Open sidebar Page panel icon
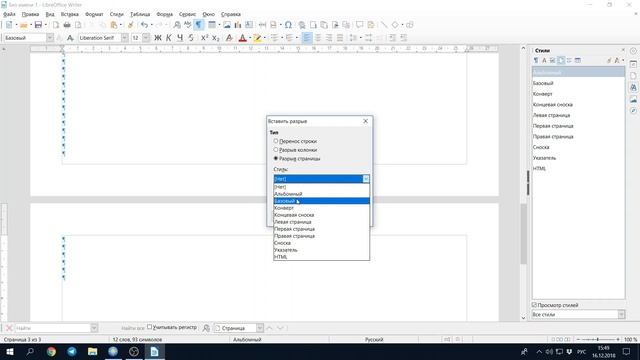This screenshot has height=360, width=640. click(633, 76)
